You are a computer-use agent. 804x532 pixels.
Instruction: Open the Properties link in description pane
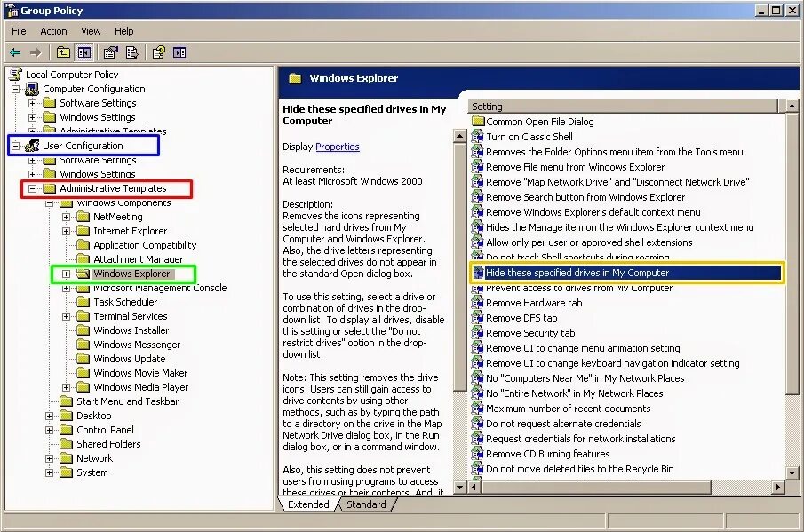pos(338,147)
